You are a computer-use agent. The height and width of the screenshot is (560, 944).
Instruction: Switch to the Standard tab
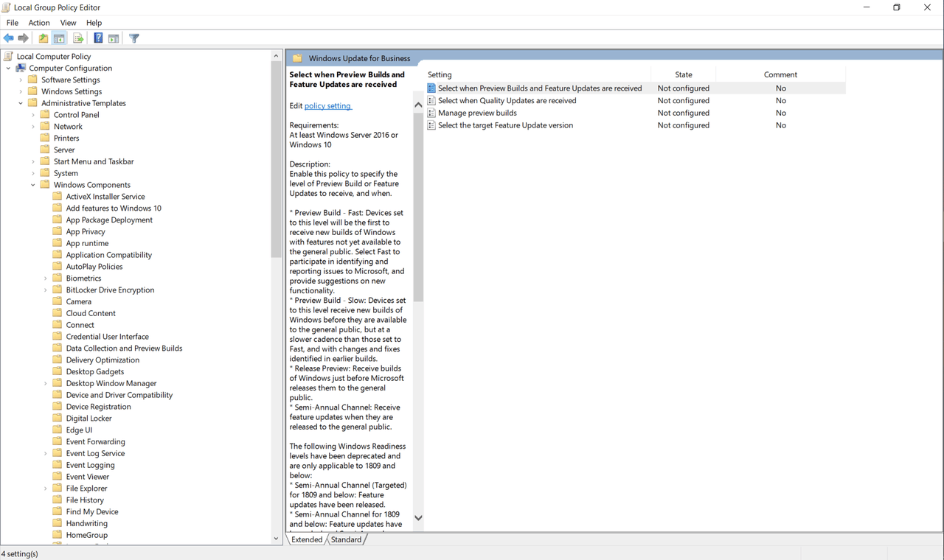[x=346, y=539]
